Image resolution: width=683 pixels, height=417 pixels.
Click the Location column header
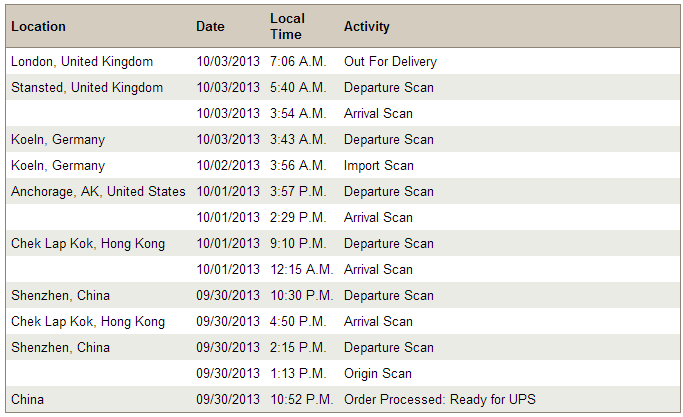click(x=38, y=27)
